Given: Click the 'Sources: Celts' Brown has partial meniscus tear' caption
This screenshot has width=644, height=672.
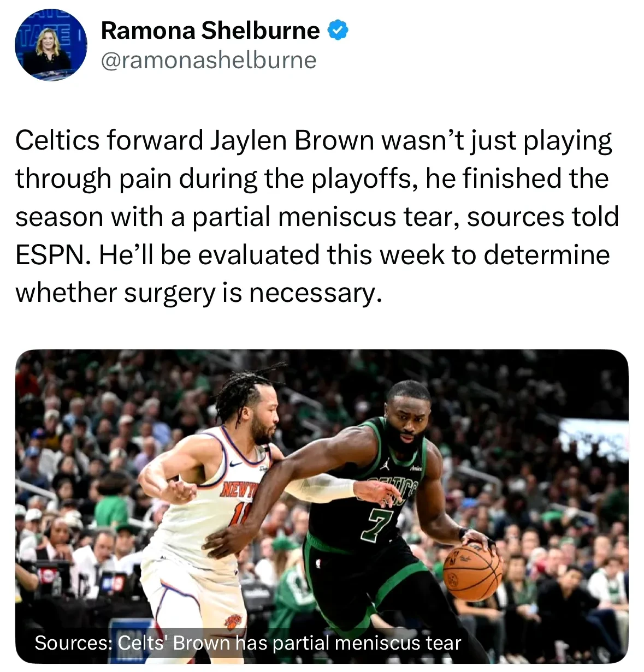Looking at the screenshot, I should point(248,643).
